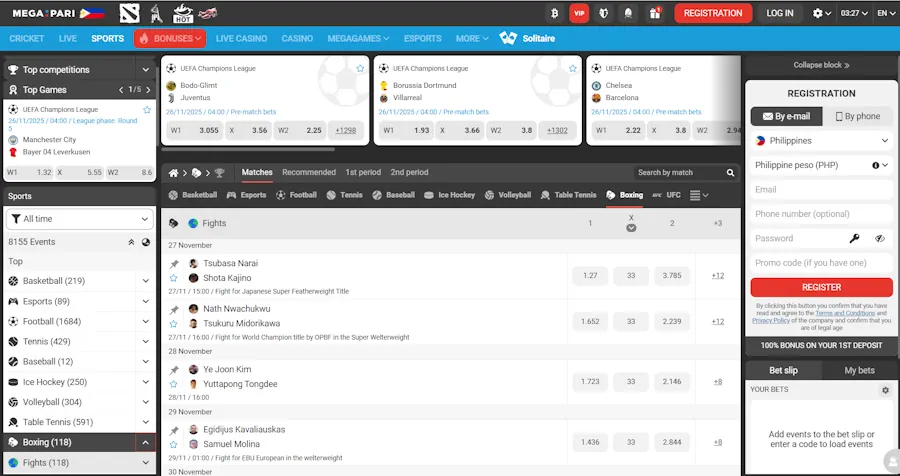Open the Terms and Conditions link

(845, 314)
